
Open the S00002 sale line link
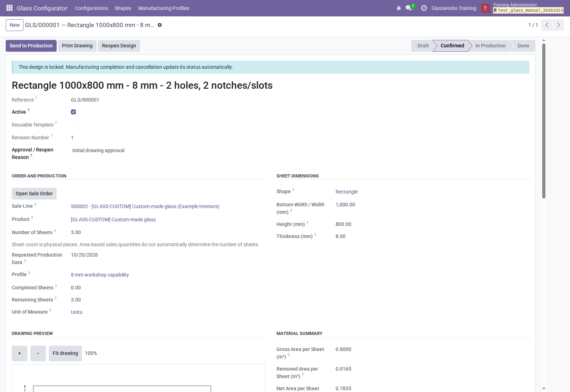point(145,206)
